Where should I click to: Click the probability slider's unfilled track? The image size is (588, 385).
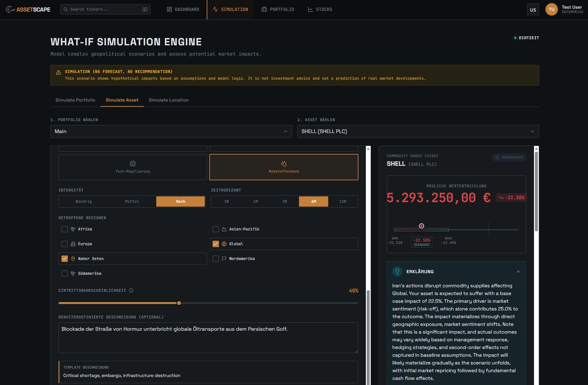click(269, 303)
